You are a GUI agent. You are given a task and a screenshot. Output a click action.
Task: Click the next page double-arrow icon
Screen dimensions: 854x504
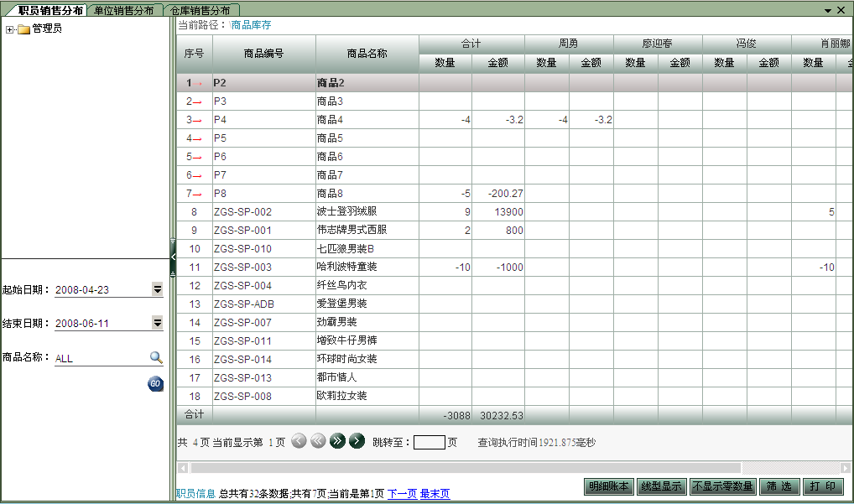(x=337, y=441)
